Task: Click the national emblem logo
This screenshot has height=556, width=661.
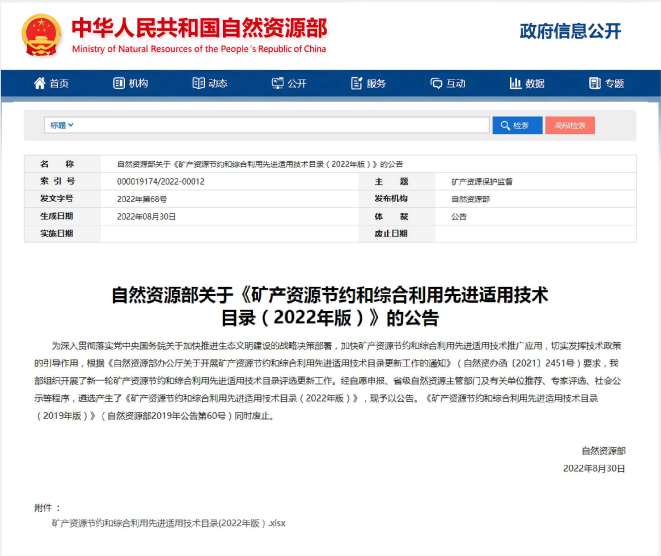Action: (41, 33)
